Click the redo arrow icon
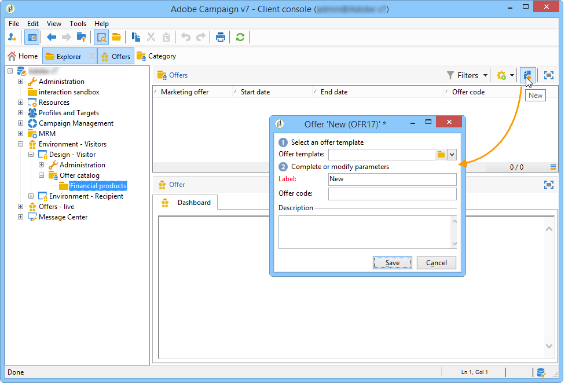 (201, 37)
